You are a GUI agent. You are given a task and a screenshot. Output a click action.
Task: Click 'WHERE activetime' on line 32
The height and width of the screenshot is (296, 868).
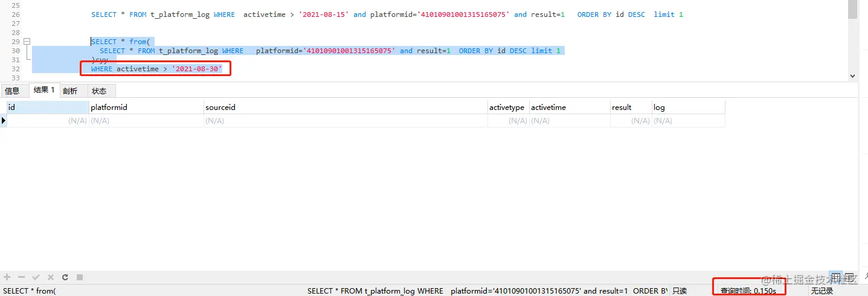click(x=125, y=69)
